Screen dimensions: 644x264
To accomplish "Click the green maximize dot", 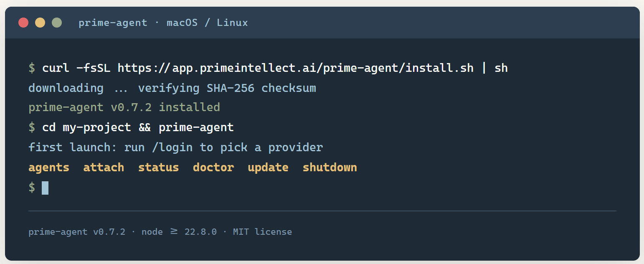I will 57,23.
